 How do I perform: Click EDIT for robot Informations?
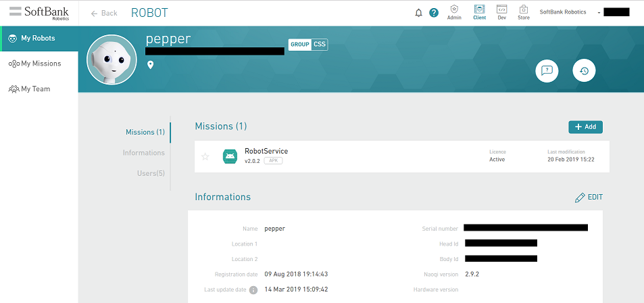pos(588,197)
